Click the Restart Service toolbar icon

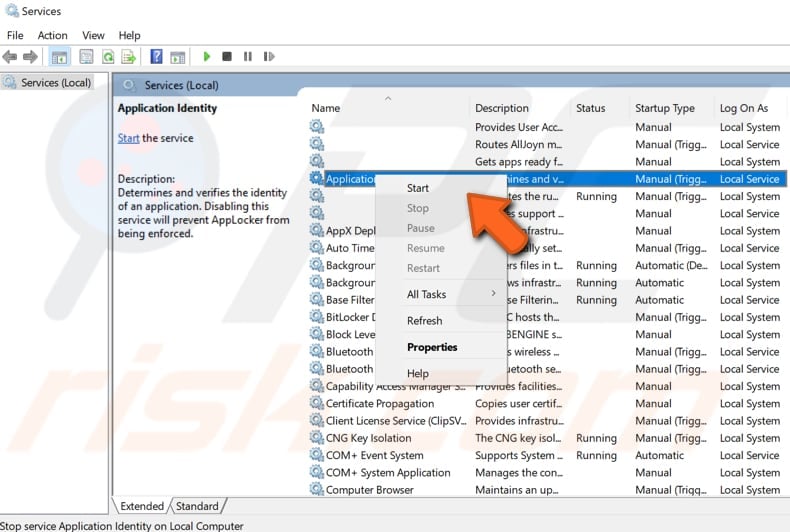[269, 56]
